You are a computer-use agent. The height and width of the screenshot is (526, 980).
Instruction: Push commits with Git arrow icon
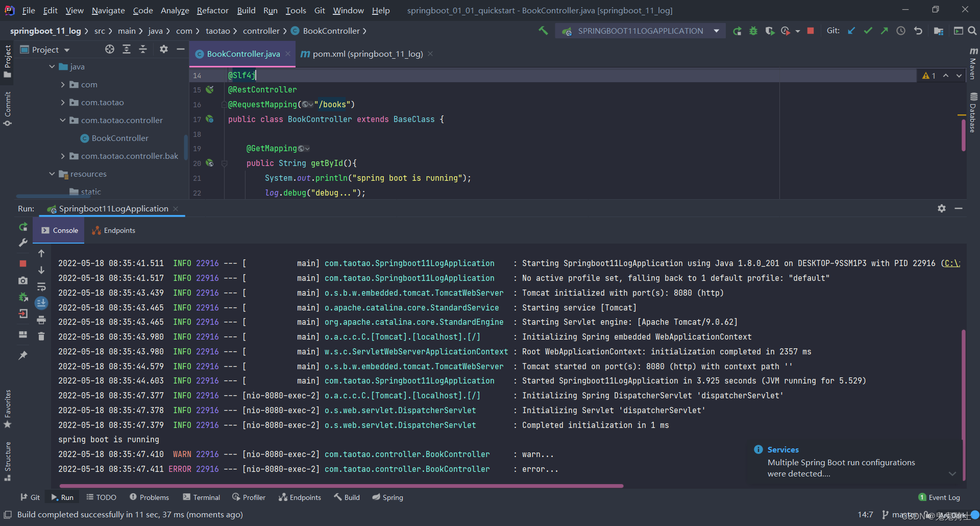tap(885, 31)
